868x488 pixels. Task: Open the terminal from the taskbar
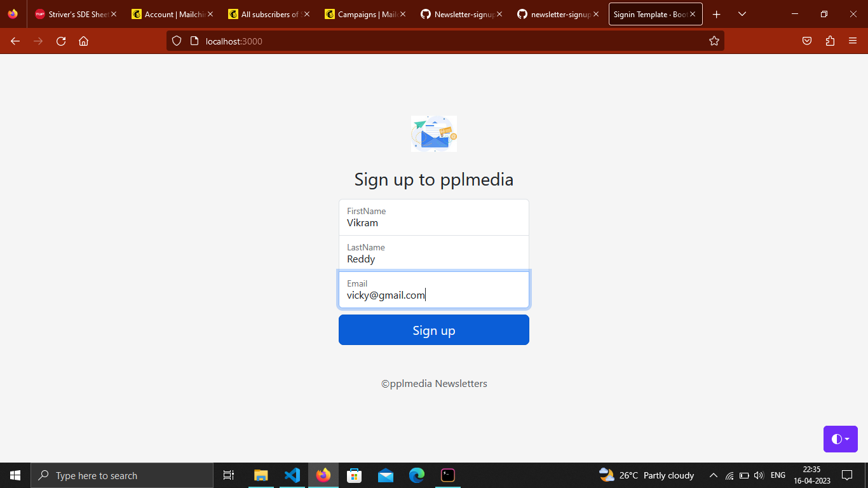tap(447, 475)
